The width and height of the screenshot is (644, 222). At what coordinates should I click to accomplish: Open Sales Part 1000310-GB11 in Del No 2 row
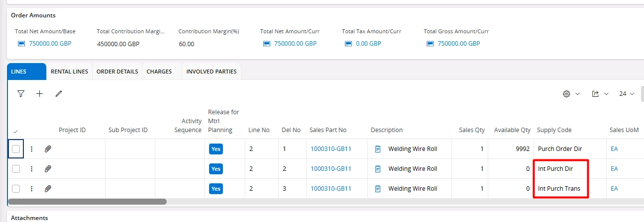pos(331,169)
